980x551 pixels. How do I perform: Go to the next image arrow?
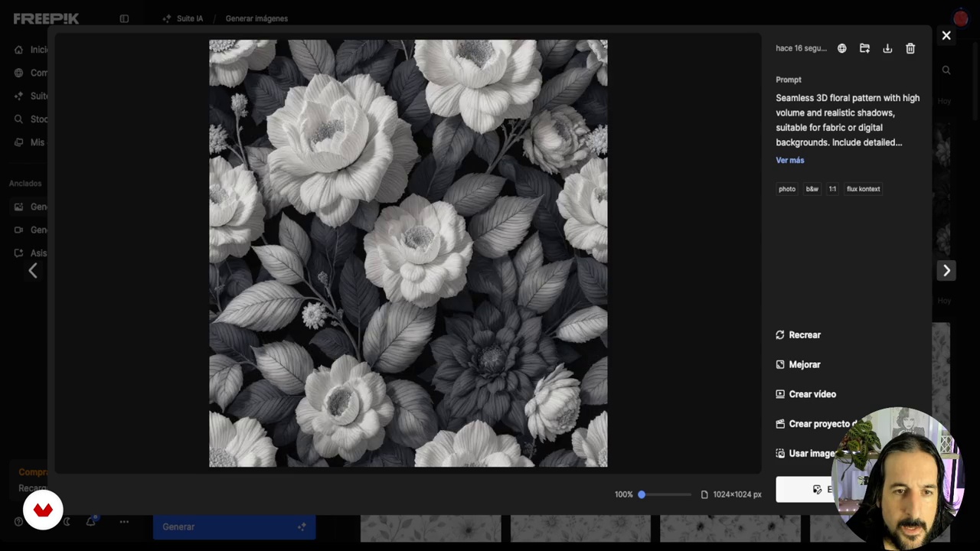point(946,270)
